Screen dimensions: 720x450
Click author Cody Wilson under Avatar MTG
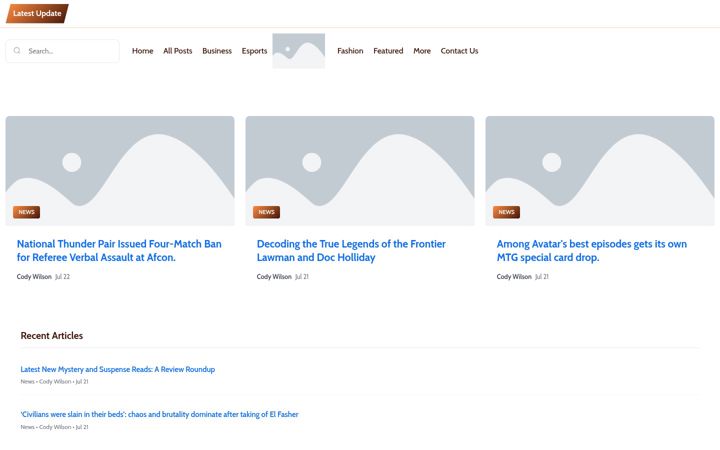(514, 276)
